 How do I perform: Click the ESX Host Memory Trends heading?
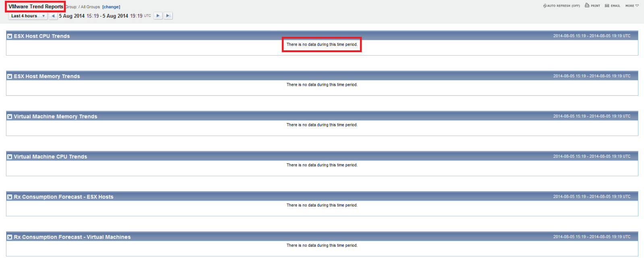click(47, 76)
